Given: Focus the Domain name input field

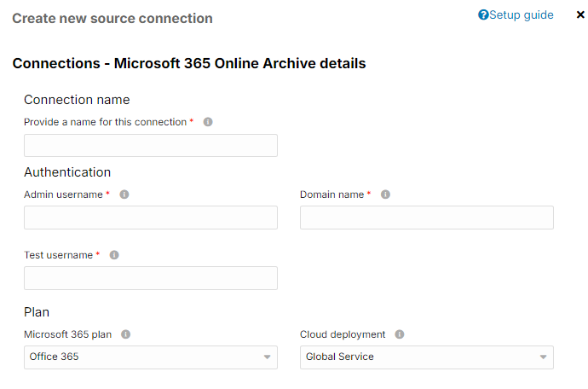Looking at the screenshot, I should coord(427,218).
